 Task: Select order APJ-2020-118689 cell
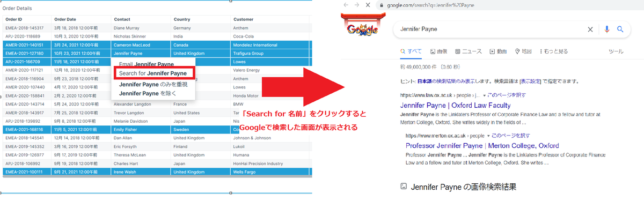[27, 36]
